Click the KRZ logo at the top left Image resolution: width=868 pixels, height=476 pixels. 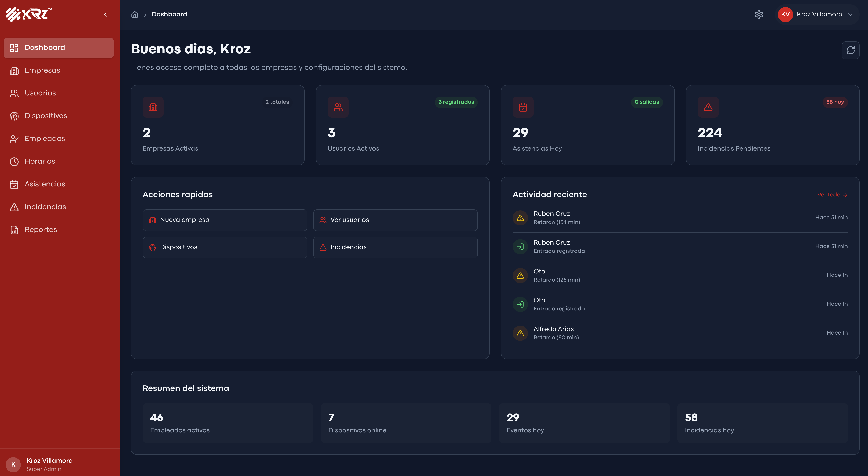coord(29,14)
